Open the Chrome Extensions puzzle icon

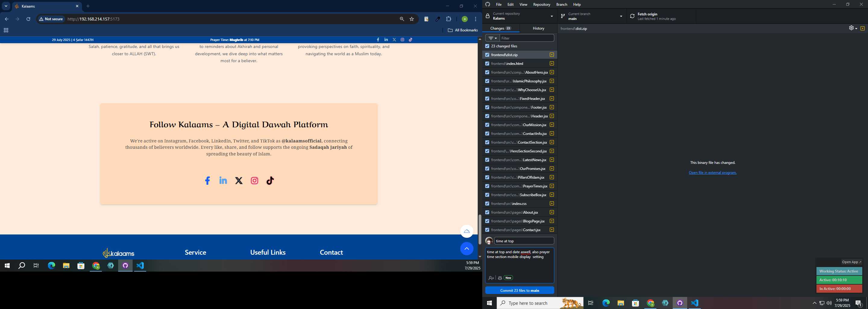click(448, 19)
